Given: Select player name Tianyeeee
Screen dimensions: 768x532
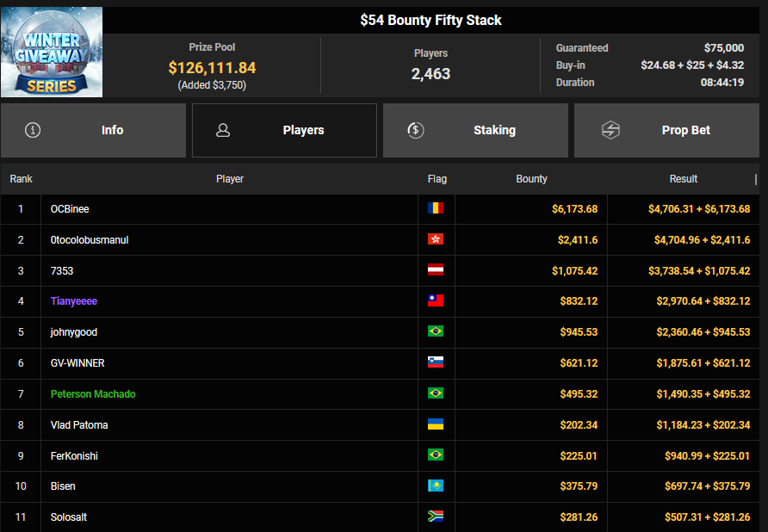Looking at the screenshot, I should point(74,301).
